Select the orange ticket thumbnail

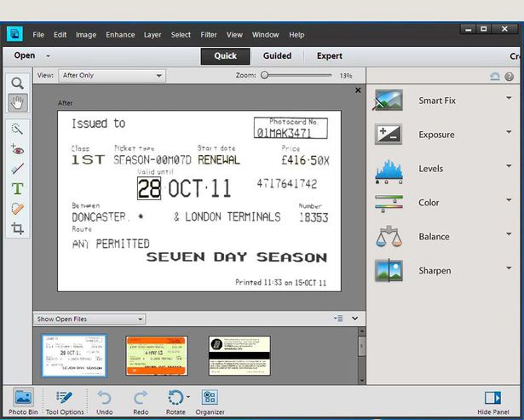(157, 356)
